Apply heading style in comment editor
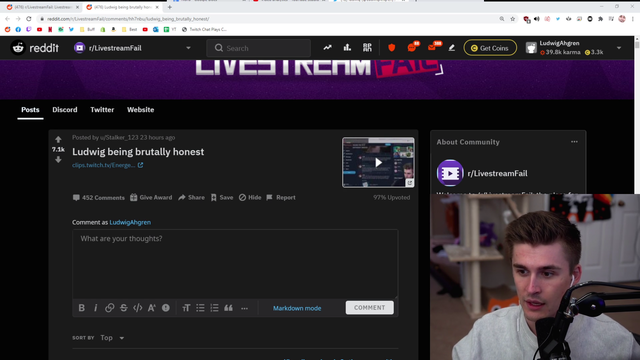Viewport: 640px width, 360px height. point(186,308)
